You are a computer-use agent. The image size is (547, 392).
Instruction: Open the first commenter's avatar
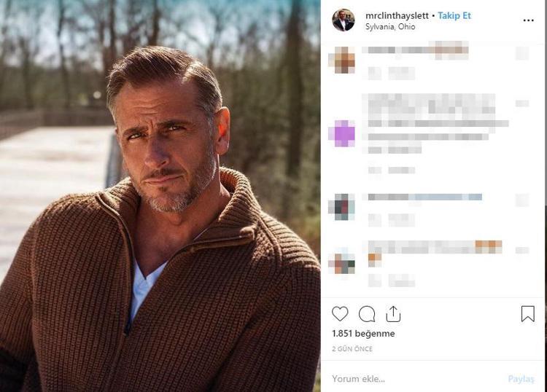[344, 60]
